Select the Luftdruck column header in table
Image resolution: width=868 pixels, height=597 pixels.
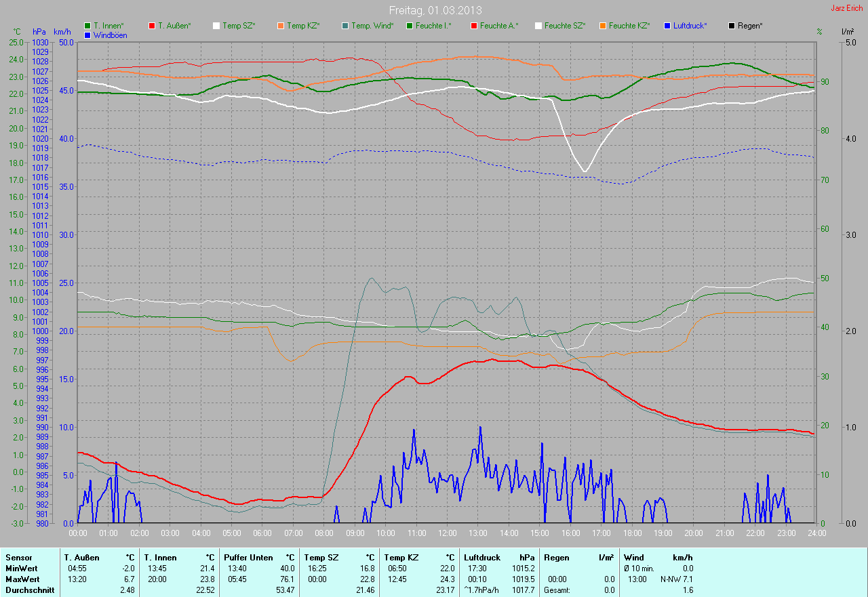[481, 558]
